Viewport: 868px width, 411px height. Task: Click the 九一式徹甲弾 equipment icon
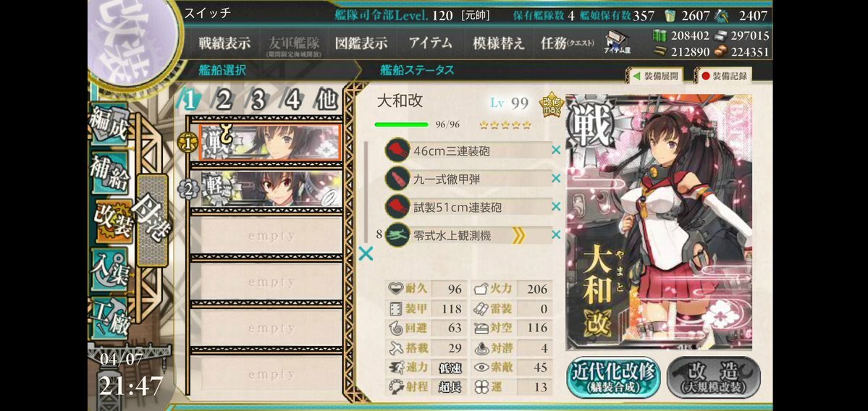[397, 179]
